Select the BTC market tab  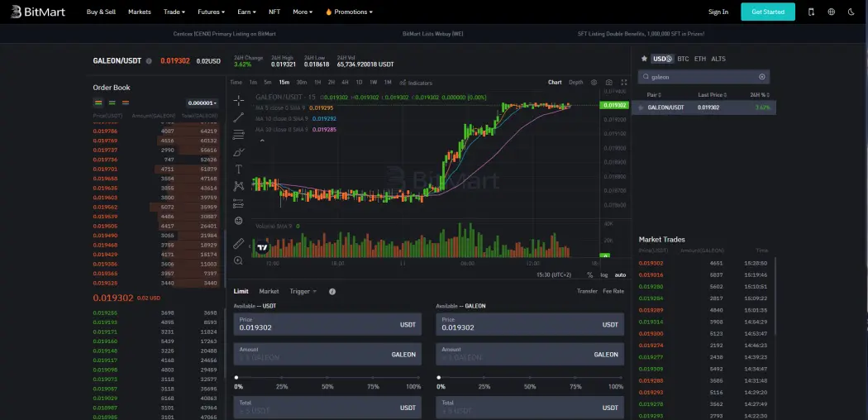[x=683, y=59]
